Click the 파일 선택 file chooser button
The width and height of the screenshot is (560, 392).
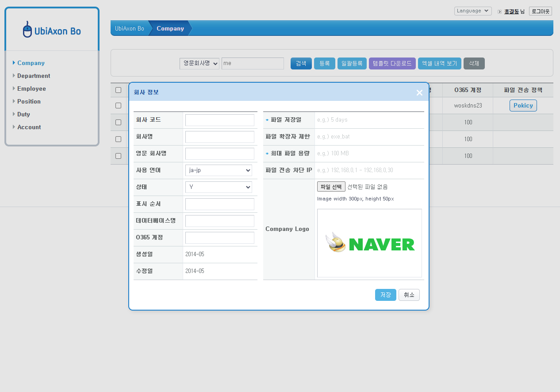(331, 187)
